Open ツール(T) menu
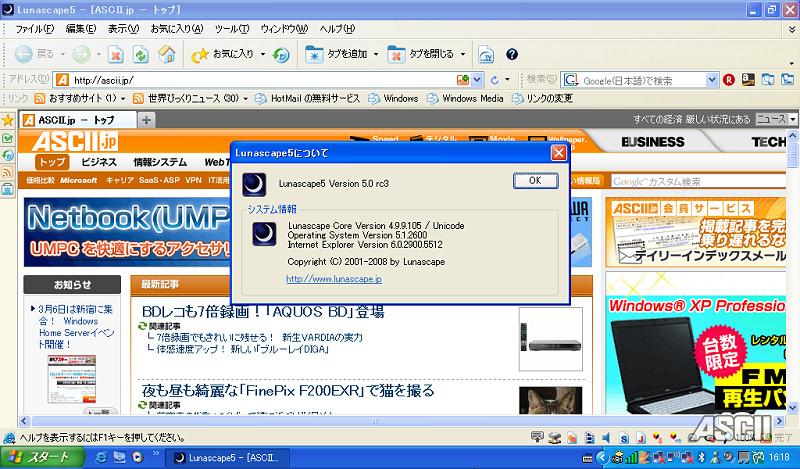 tap(232, 29)
